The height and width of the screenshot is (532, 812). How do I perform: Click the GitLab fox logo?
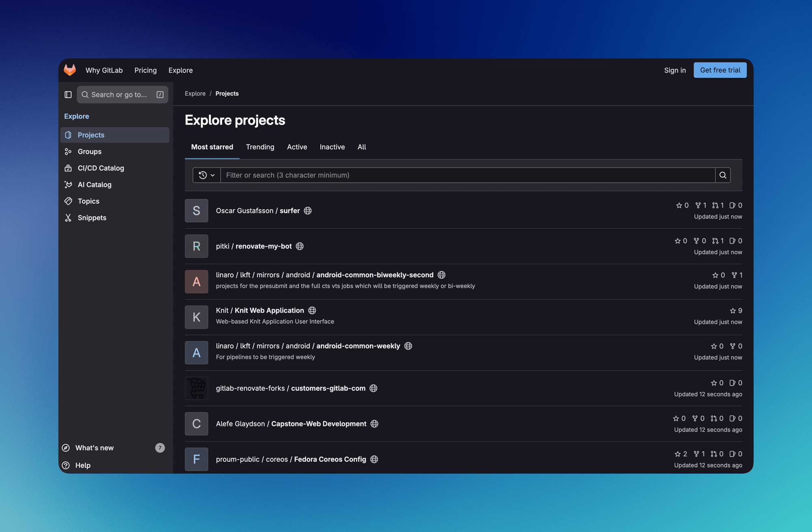[70, 70]
